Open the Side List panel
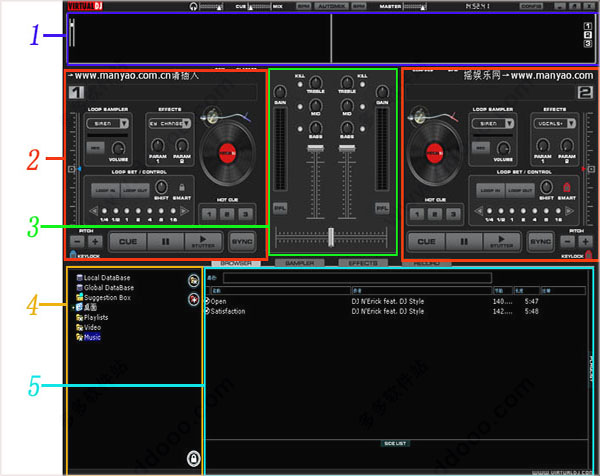Image resolution: width=600 pixels, height=476 pixels. [395, 443]
